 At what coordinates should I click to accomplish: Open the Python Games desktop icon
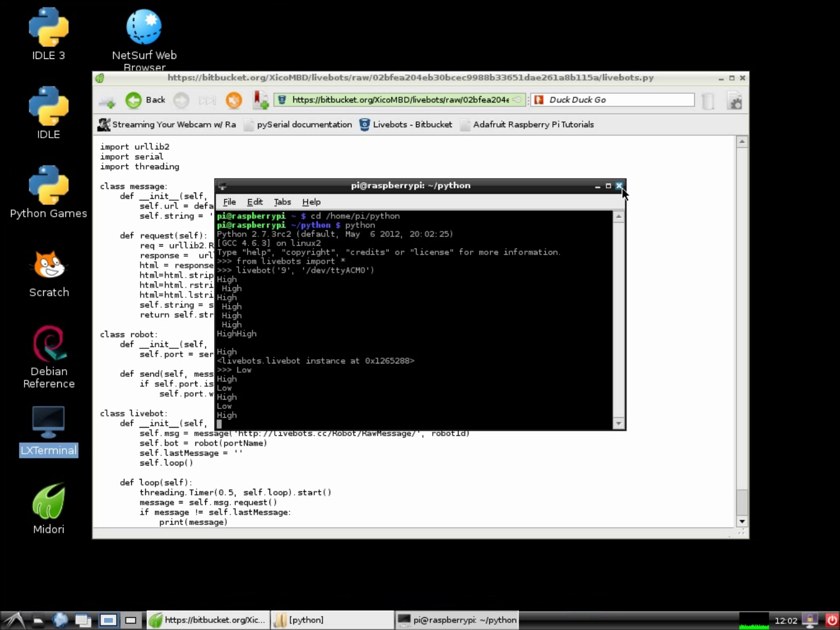pos(48,192)
